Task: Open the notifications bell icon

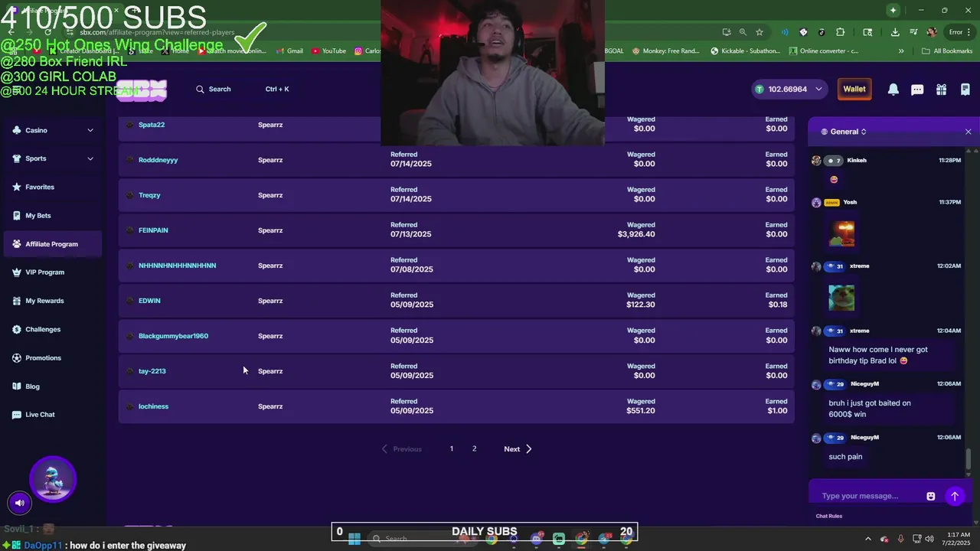Action: [893, 90]
